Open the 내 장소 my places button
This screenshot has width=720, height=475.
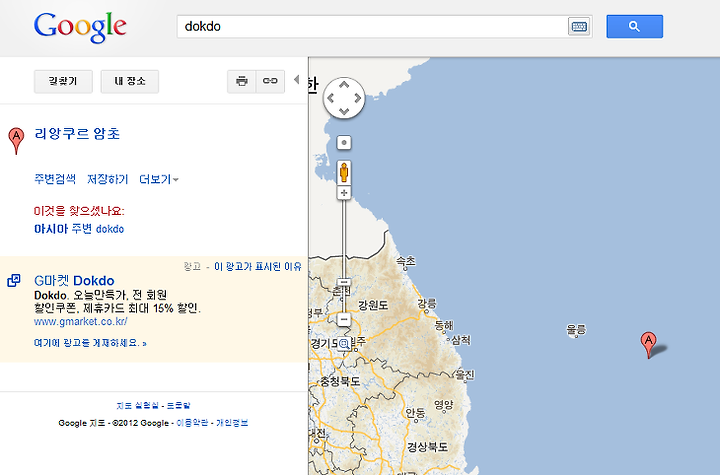pos(130,81)
